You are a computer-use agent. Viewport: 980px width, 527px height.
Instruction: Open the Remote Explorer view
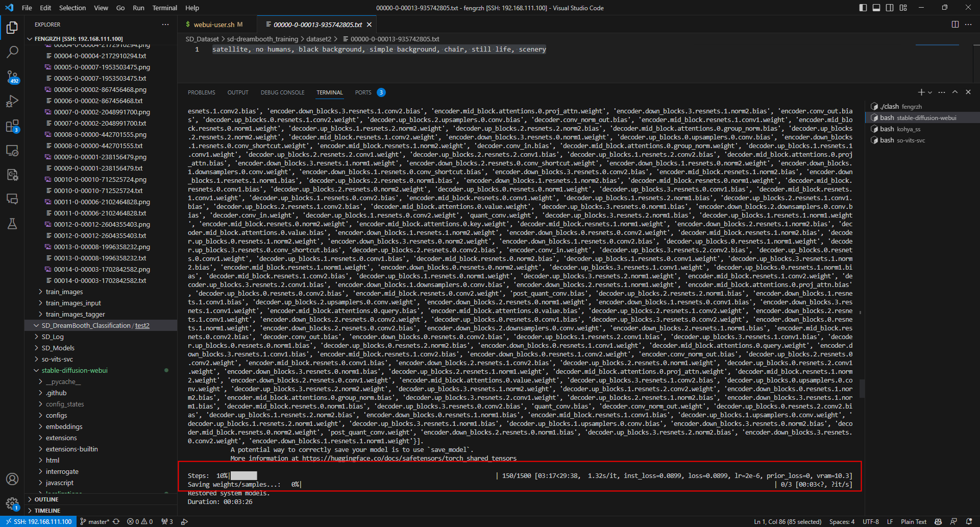point(12,151)
